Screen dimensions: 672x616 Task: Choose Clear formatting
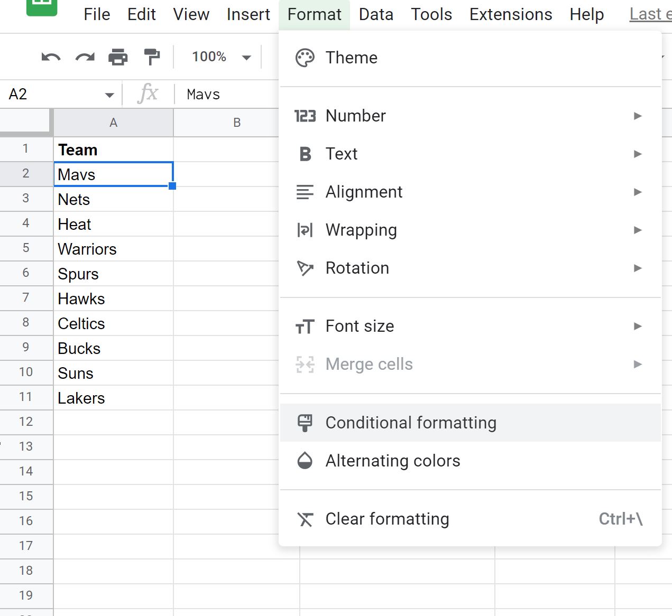pos(387,519)
